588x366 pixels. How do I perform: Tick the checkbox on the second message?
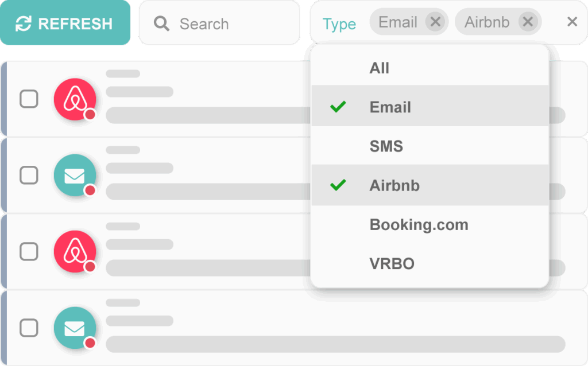pos(29,176)
